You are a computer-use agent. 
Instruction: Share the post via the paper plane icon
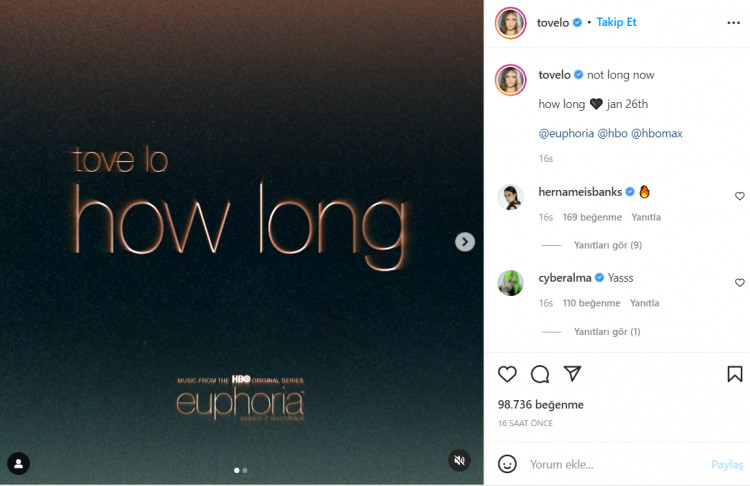tap(572, 374)
